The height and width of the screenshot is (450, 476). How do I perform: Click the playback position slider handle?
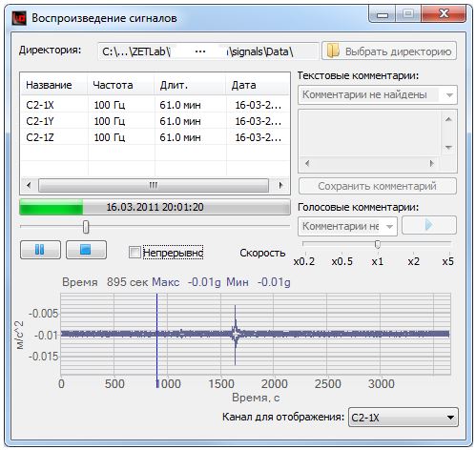(x=86, y=227)
